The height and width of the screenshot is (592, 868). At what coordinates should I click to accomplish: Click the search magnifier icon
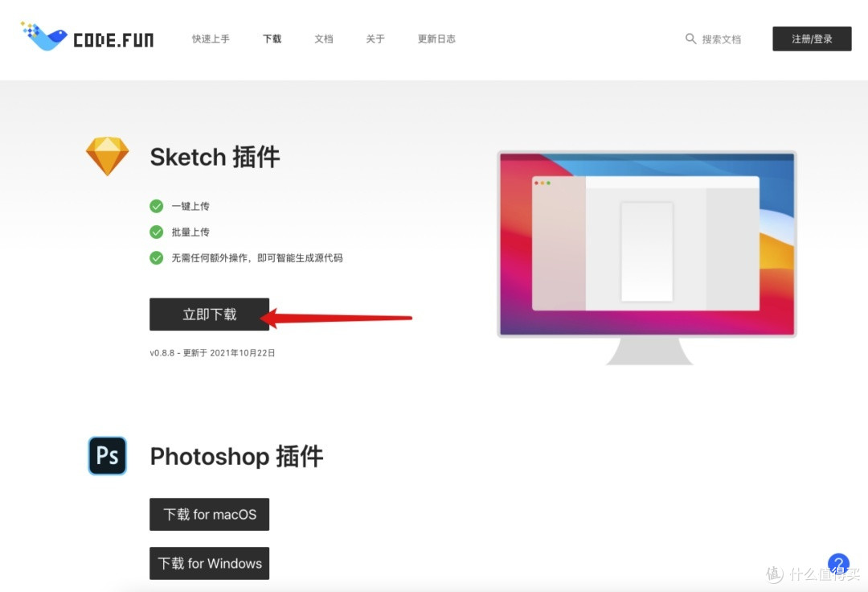tap(690, 39)
